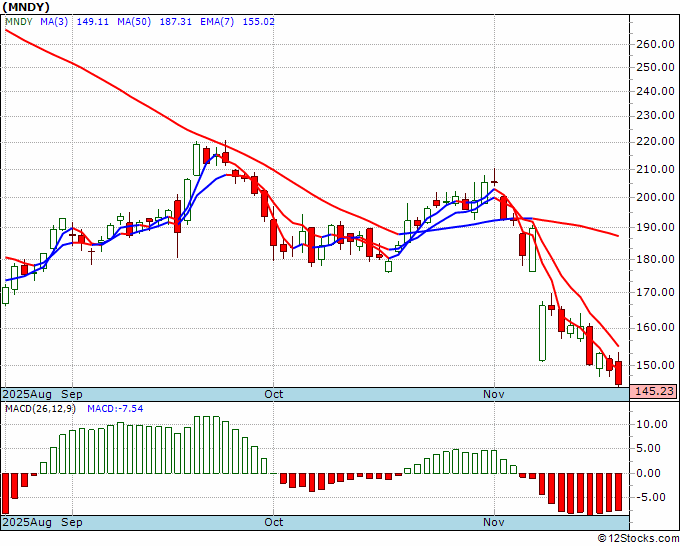The height and width of the screenshot is (546, 680).
Task: Click the 12Stocks.com copyright link
Action: [638, 539]
